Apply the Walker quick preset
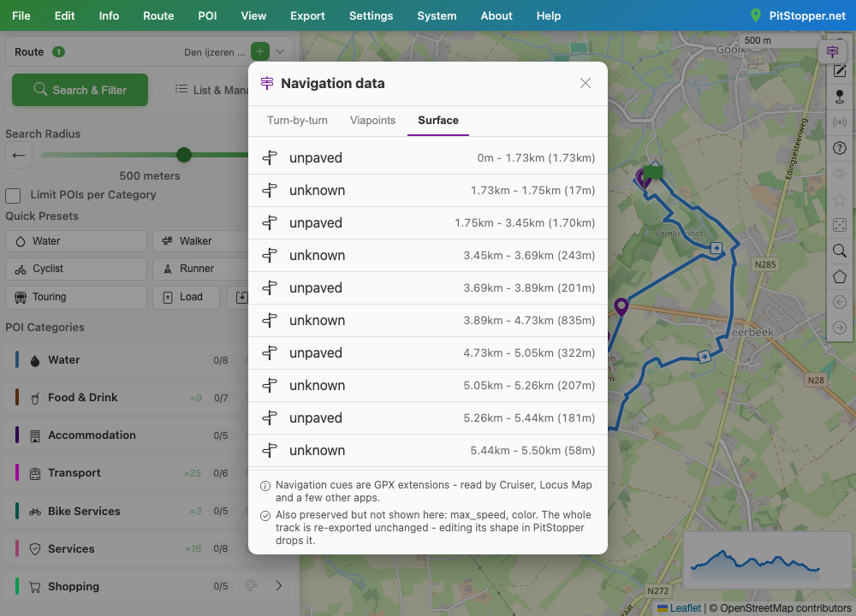 (x=200, y=241)
